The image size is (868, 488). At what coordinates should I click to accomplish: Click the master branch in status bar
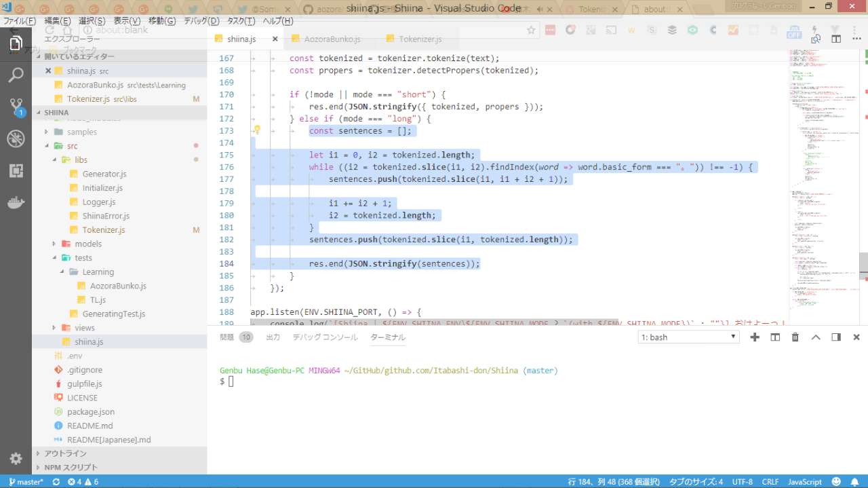(x=27, y=482)
